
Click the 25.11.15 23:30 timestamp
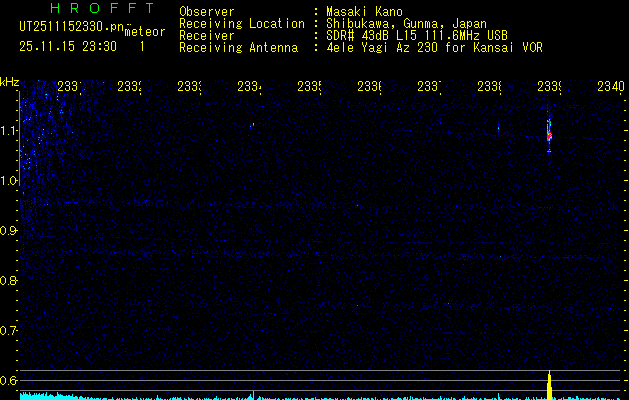(68, 46)
